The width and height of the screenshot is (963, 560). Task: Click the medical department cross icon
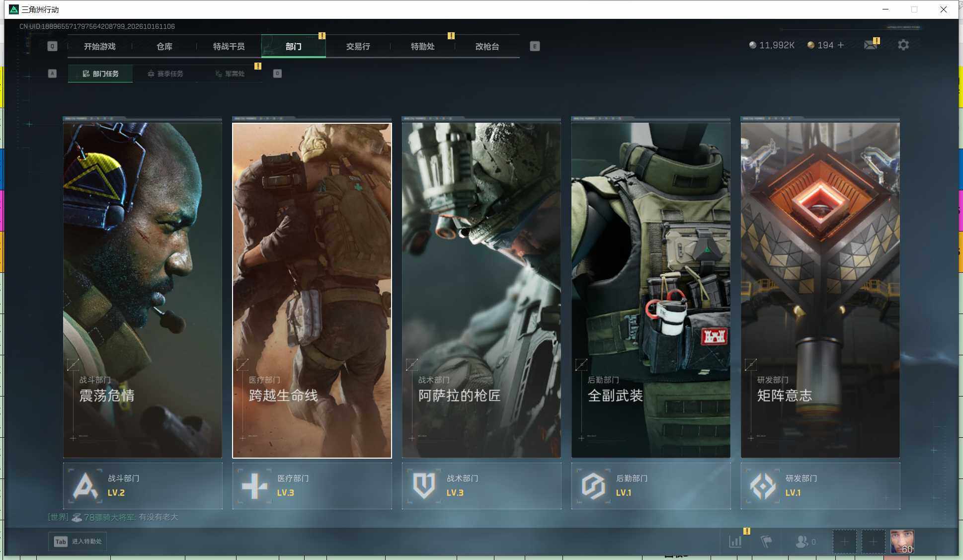[x=254, y=485]
